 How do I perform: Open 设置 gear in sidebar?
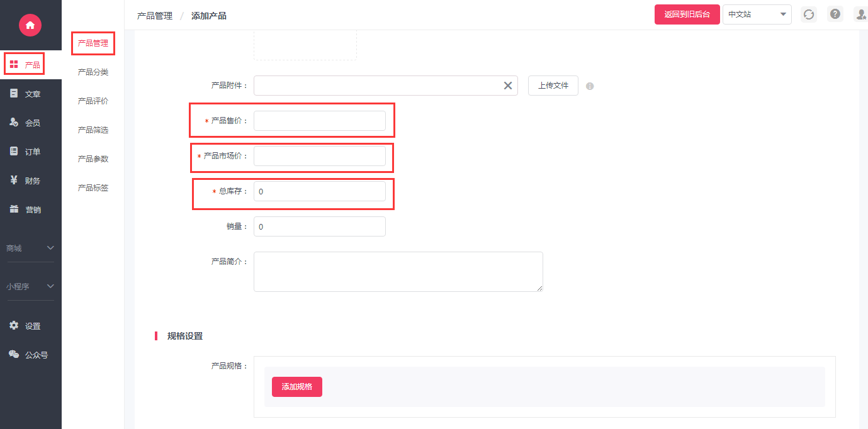(25, 326)
